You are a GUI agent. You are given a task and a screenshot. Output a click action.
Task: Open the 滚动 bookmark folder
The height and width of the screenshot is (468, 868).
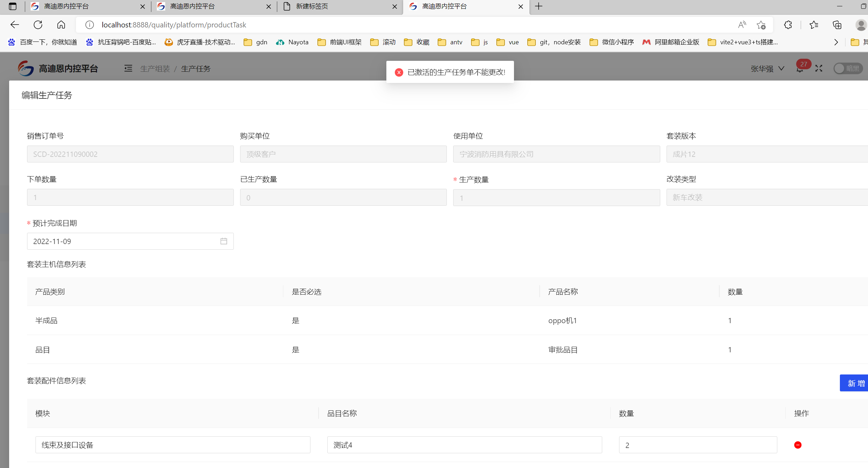(383, 42)
